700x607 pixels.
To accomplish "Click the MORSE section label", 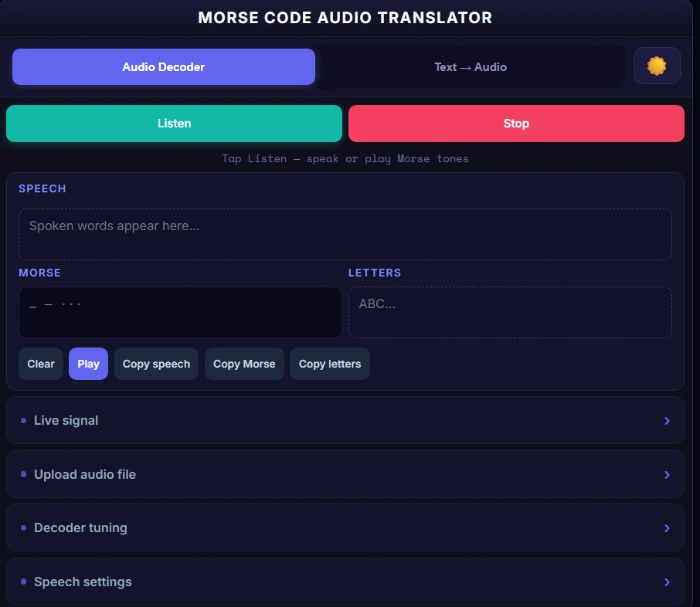I will 39,273.
